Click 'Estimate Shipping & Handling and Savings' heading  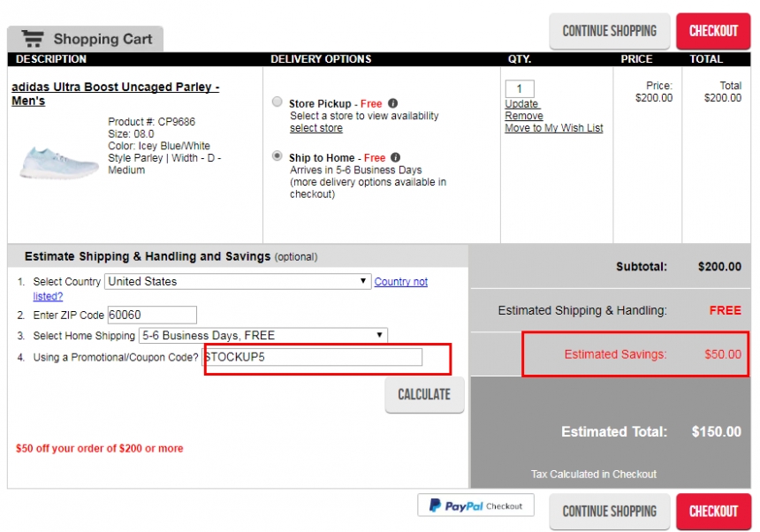coord(148,256)
